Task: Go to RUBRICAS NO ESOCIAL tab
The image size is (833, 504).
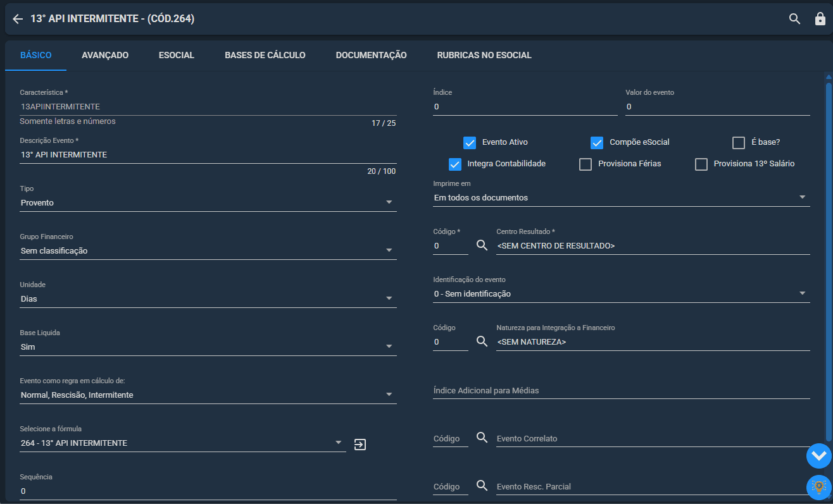Action: 484,55
